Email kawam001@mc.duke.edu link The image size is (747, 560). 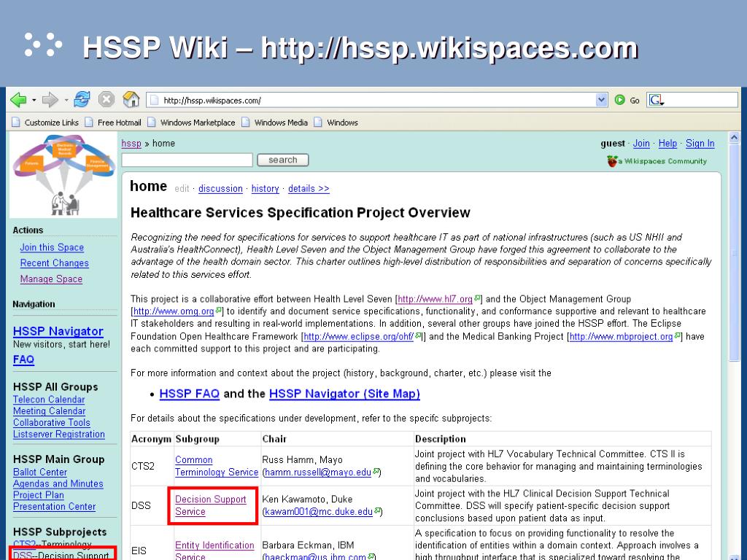(320, 512)
